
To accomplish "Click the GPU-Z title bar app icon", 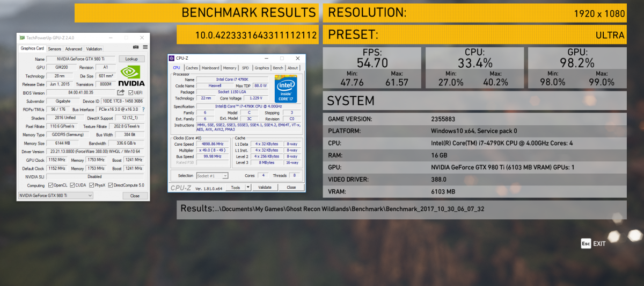I will 21,38.
